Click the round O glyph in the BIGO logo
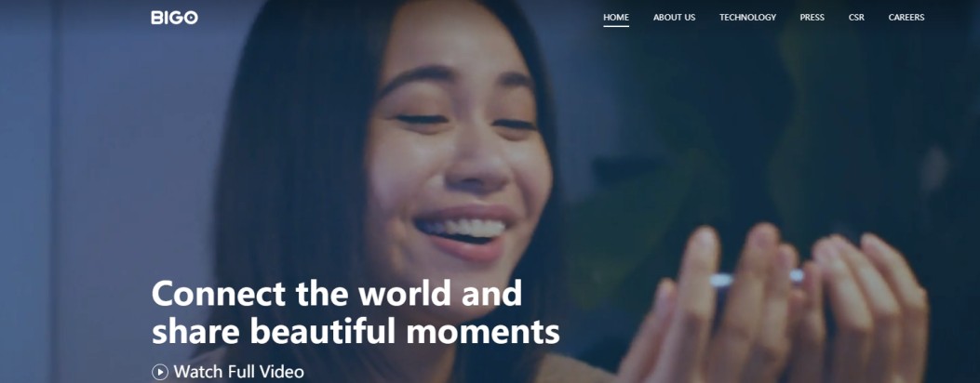The height and width of the screenshot is (383, 980). (191, 18)
